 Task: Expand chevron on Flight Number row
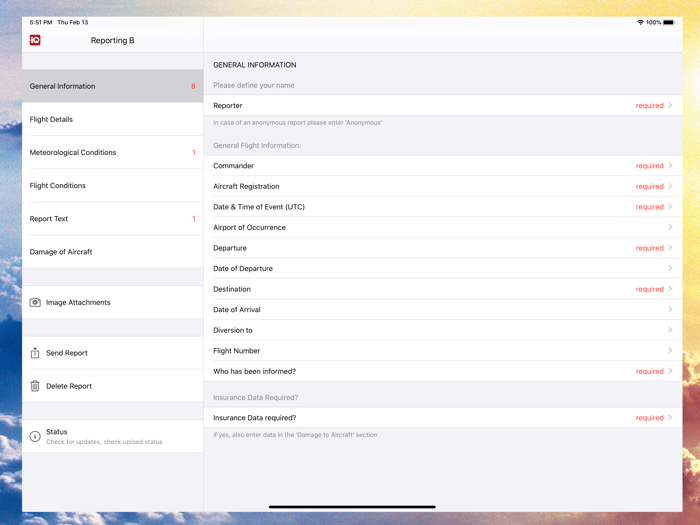pyautogui.click(x=670, y=350)
